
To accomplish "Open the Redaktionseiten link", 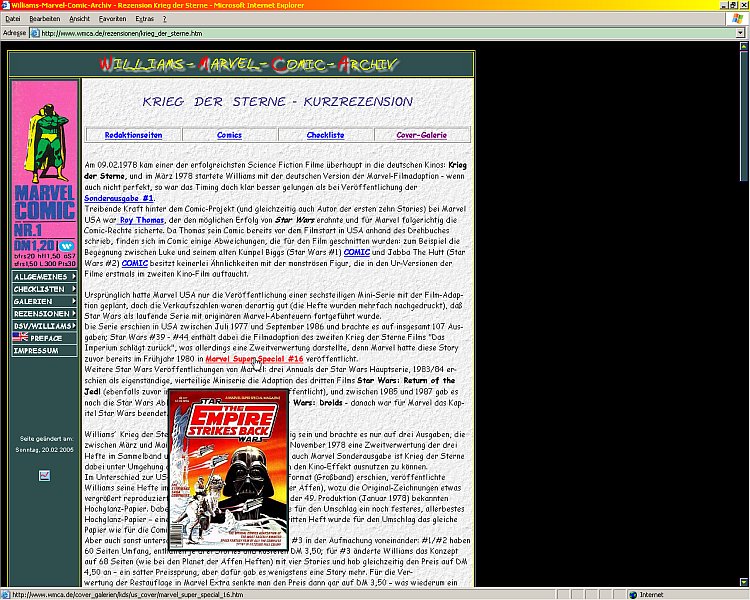I will pyautogui.click(x=133, y=135).
